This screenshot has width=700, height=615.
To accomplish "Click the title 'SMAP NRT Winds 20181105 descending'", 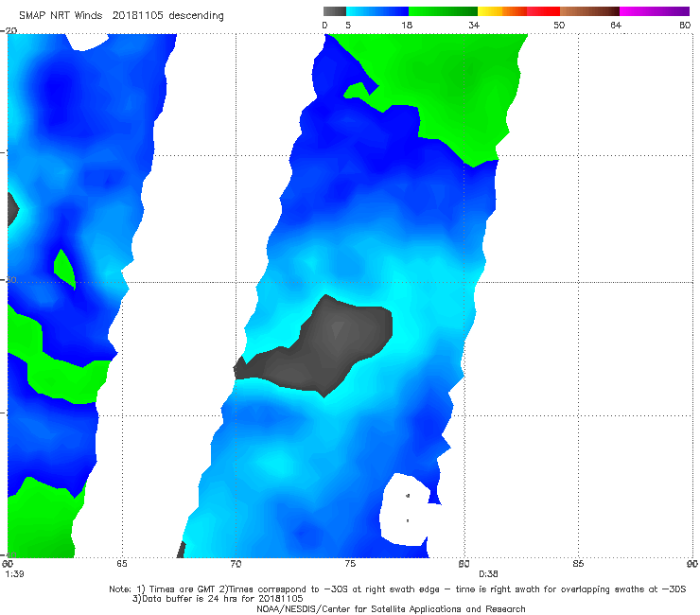I will (x=121, y=16).
